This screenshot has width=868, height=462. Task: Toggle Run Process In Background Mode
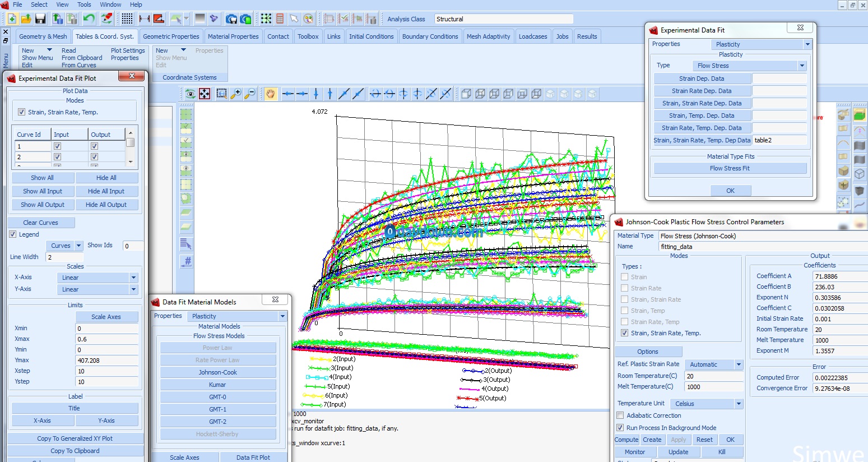pyautogui.click(x=620, y=428)
